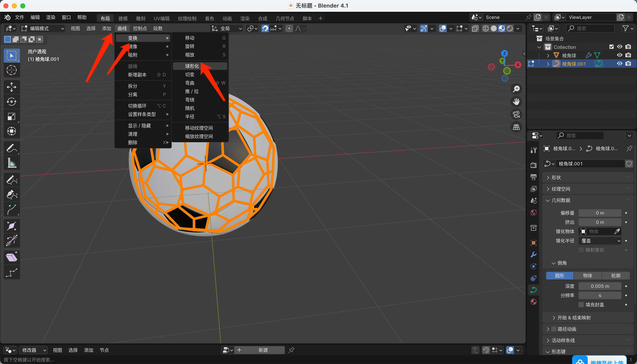Select the 物体 bevel mode button

(587, 275)
